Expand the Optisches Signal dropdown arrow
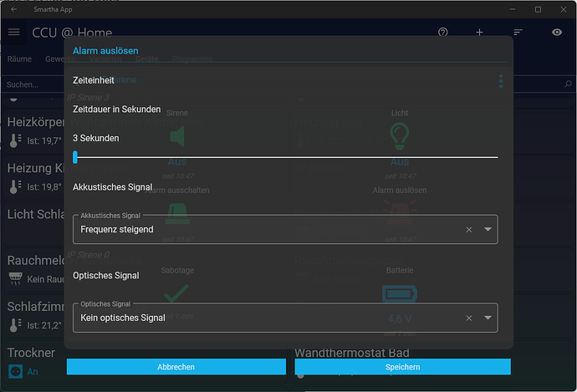 (488, 318)
